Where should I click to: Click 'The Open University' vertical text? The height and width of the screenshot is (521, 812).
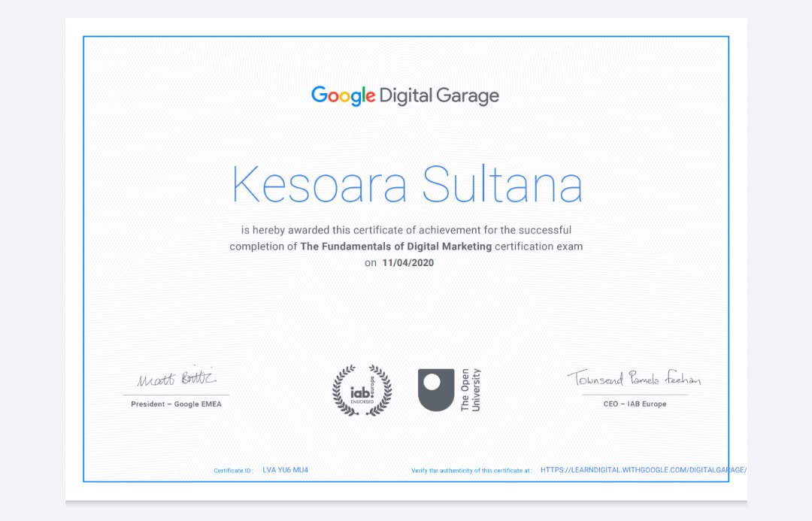470,390
